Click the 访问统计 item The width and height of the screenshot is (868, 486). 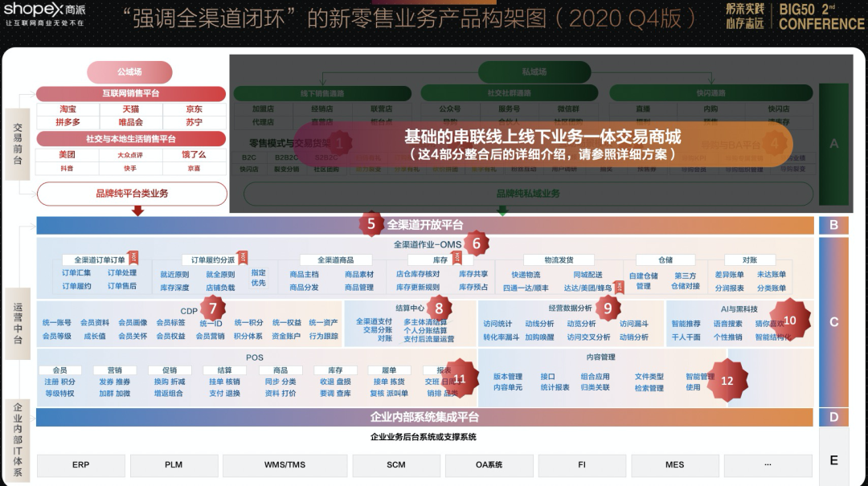pyautogui.click(x=497, y=324)
